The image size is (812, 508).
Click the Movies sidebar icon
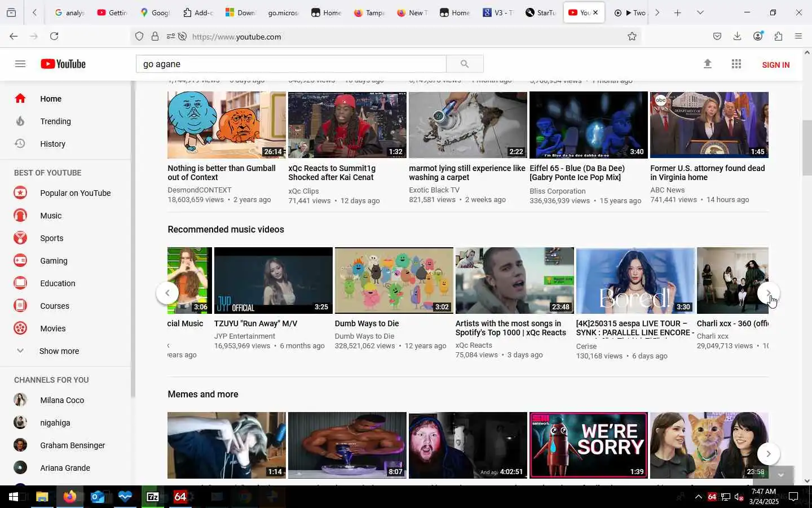click(20, 329)
